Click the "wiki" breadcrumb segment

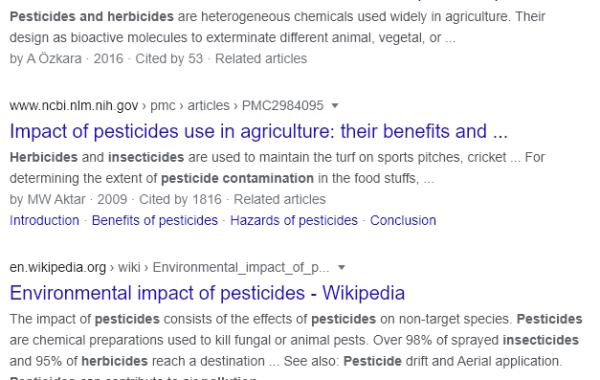(129, 267)
